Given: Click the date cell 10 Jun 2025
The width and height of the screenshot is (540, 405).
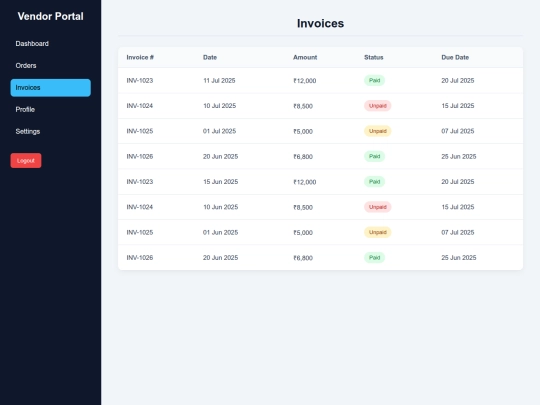Looking at the screenshot, I should pos(220,207).
